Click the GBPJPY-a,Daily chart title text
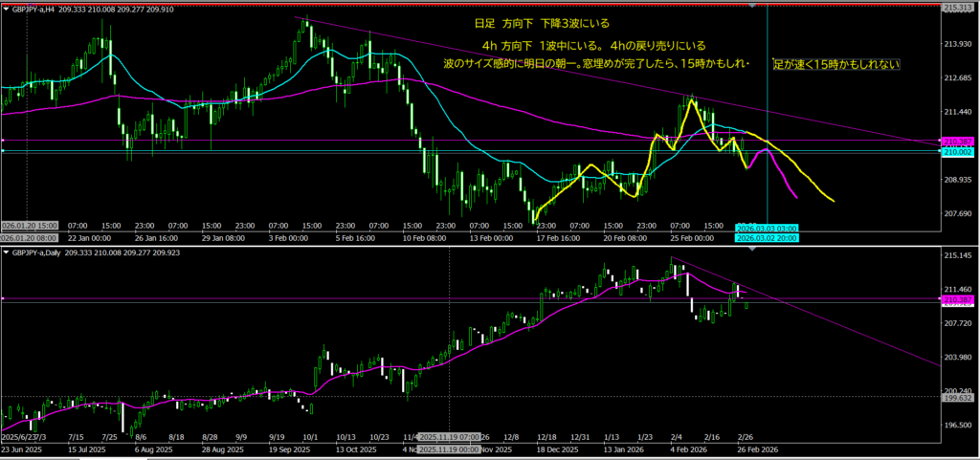980x460 pixels. (42, 252)
